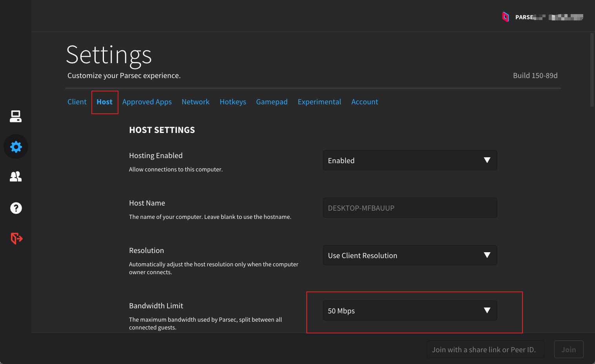Open the Experimental tab
Image resolution: width=595 pixels, height=364 pixels.
coord(319,102)
